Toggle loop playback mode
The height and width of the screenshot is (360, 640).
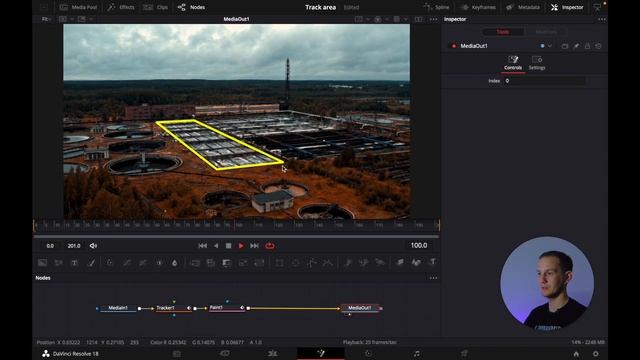click(x=270, y=246)
